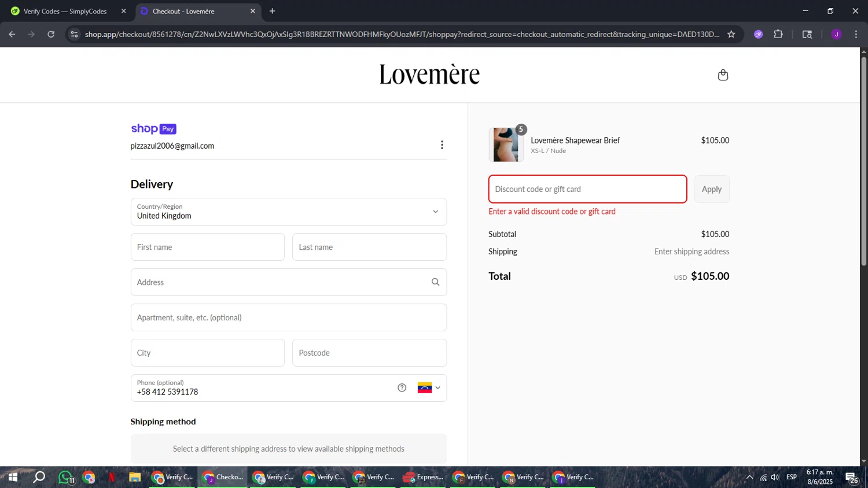Screen dimensions: 868x488
Task: Click the "Enter shipping address" text
Action: pyautogui.click(x=692, y=252)
